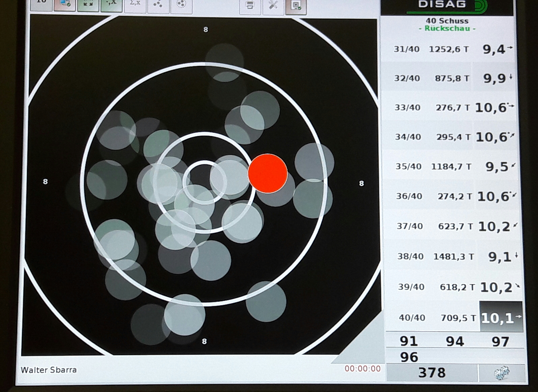
Task: Open the wrench and screwdriver tools icon
Action: coord(273,5)
